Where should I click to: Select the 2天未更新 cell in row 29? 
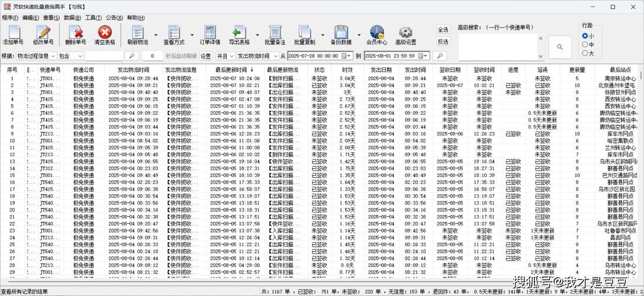coord(542,272)
